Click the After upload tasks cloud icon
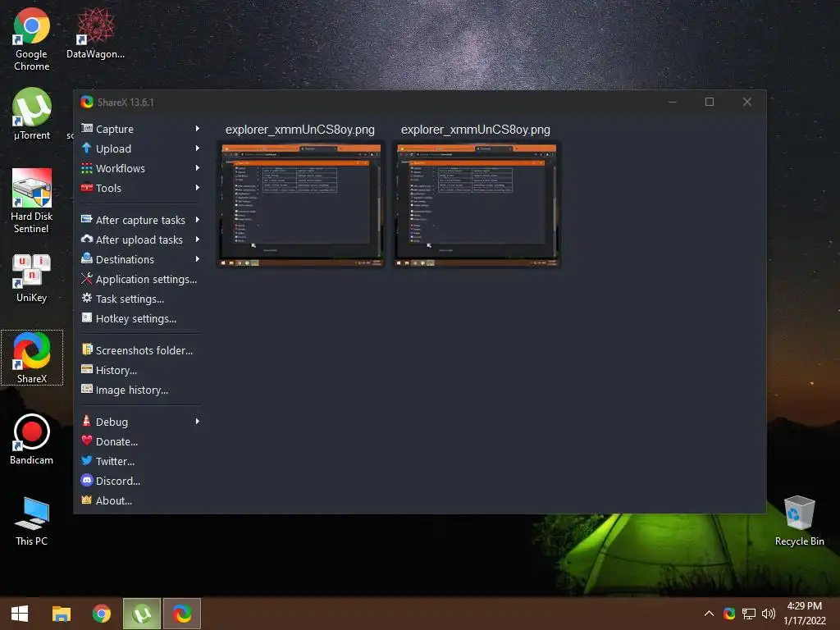The width and height of the screenshot is (840, 630). pos(87,240)
